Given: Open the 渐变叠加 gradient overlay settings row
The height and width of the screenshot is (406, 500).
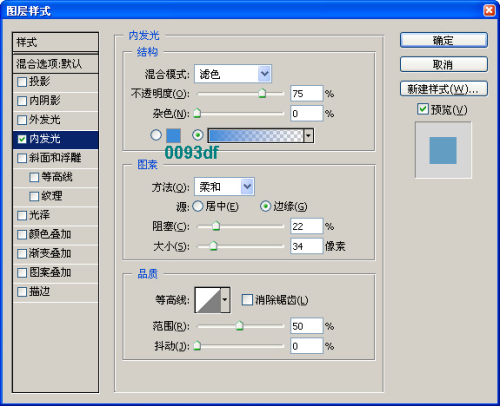Looking at the screenshot, I should click(x=55, y=254).
